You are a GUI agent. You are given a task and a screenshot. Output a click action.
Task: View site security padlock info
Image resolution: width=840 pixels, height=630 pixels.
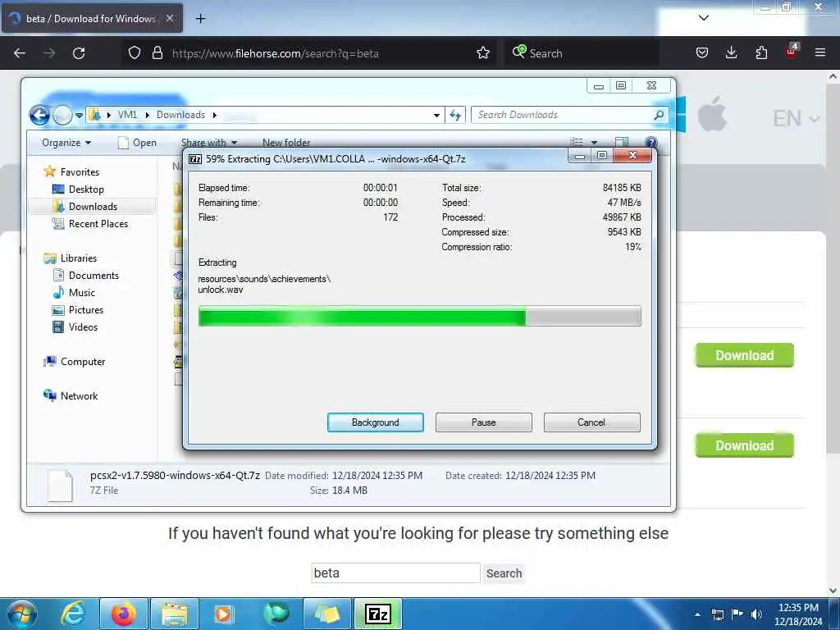[157, 53]
